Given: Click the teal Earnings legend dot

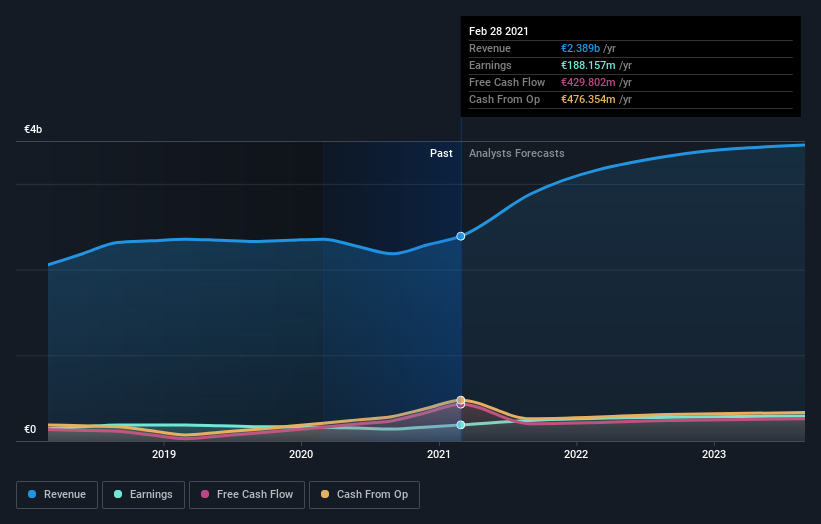Looking at the screenshot, I should (x=118, y=494).
